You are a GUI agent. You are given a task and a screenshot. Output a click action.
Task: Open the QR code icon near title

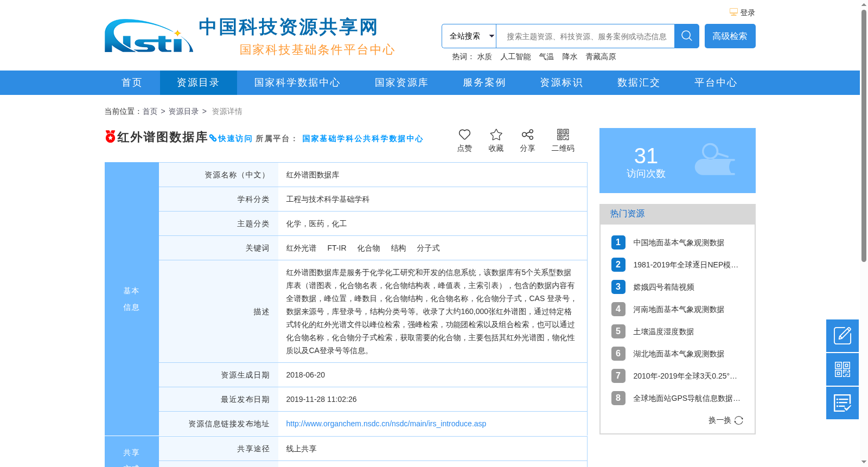tap(563, 135)
